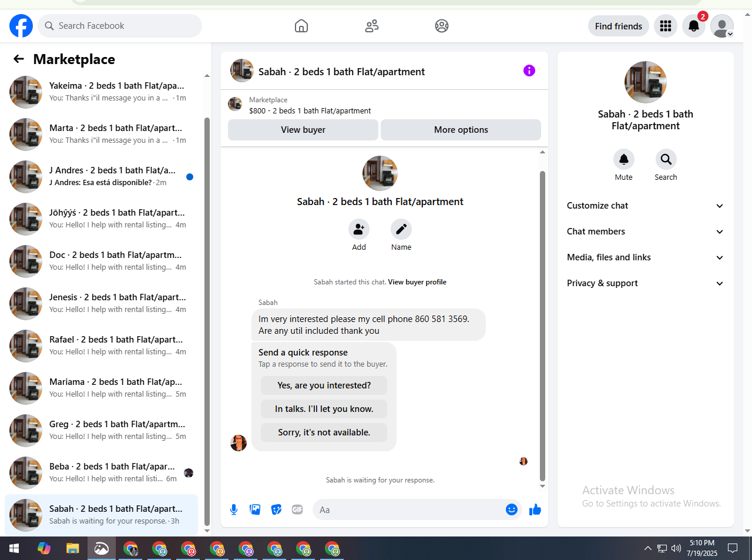Viewport: 752px width, 560px height.
Task: Open the Beba conversation
Action: 101,473
